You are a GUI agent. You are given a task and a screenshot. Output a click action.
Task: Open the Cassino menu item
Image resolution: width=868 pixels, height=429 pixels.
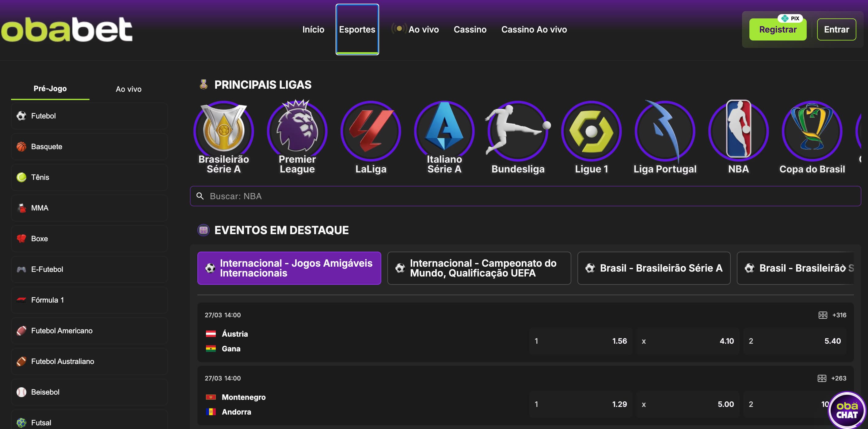[x=470, y=29]
